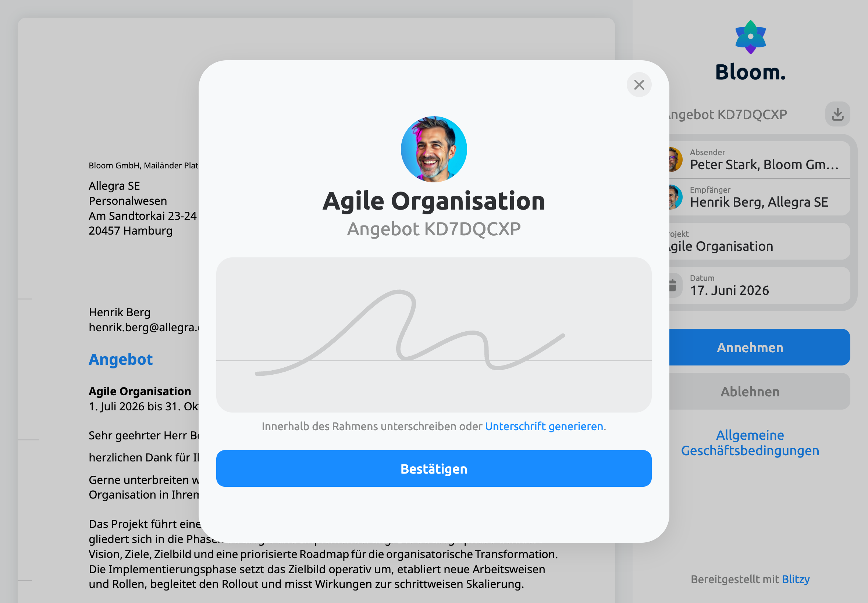Click the Angebot heading in the document
Image resolution: width=868 pixels, height=603 pixels.
click(121, 359)
